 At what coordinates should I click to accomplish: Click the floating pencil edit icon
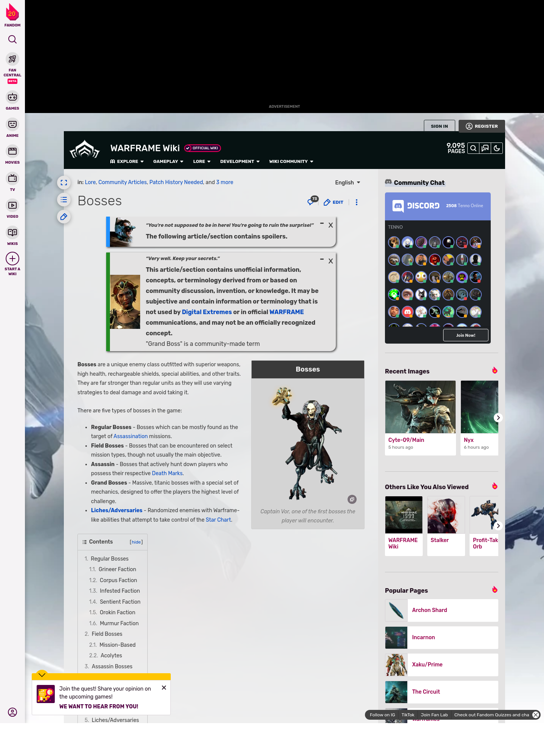64,217
